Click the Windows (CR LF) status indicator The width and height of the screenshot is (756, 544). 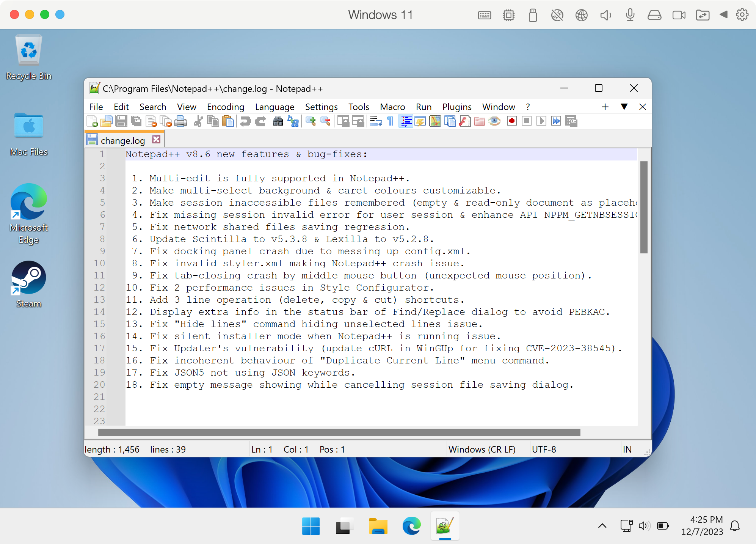(482, 449)
